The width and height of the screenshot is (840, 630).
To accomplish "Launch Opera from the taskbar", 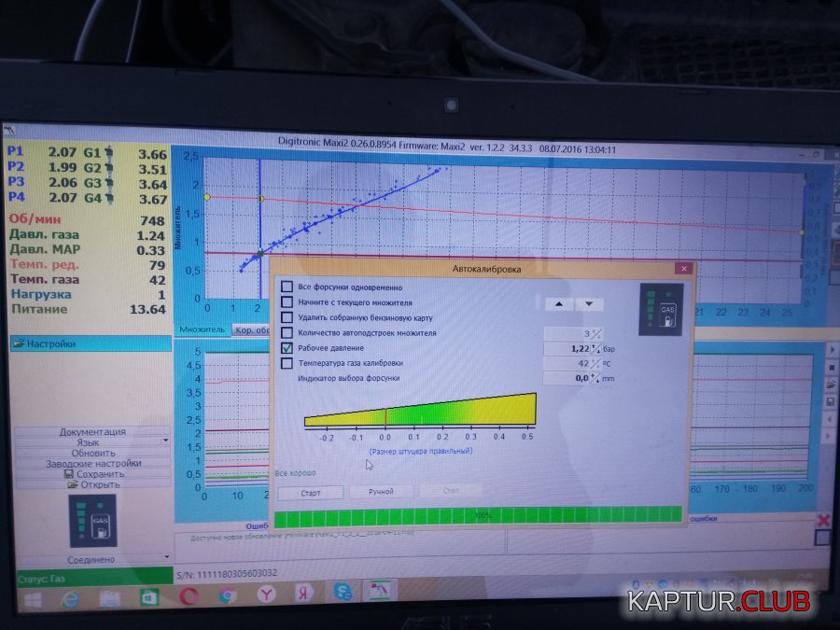I will click(189, 595).
